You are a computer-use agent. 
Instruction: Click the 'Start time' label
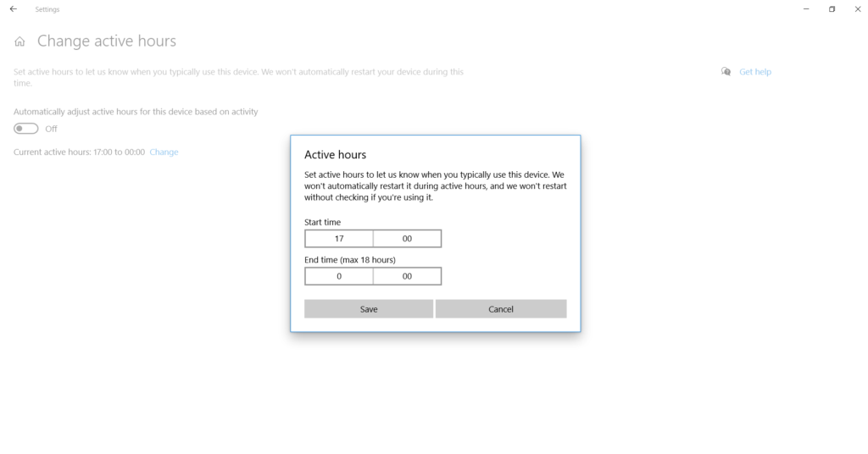pyautogui.click(x=323, y=222)
